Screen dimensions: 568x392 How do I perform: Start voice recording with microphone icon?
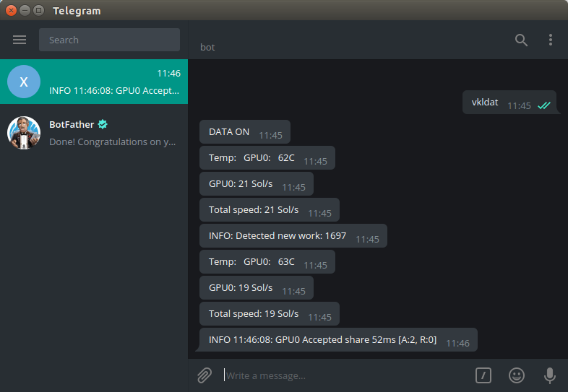tap(549, 375)
